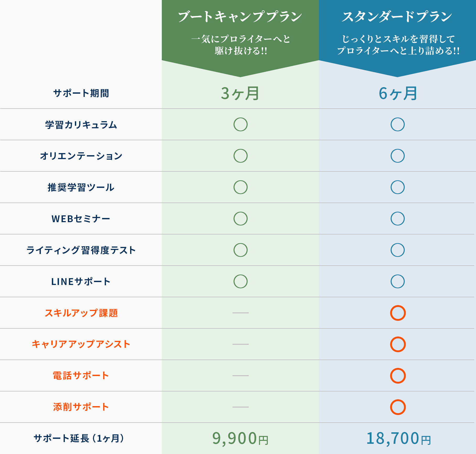Click the 3ヶ月 support period text
Screen dimensions: 476x454
pyautogui.click(x=240, y=93)
